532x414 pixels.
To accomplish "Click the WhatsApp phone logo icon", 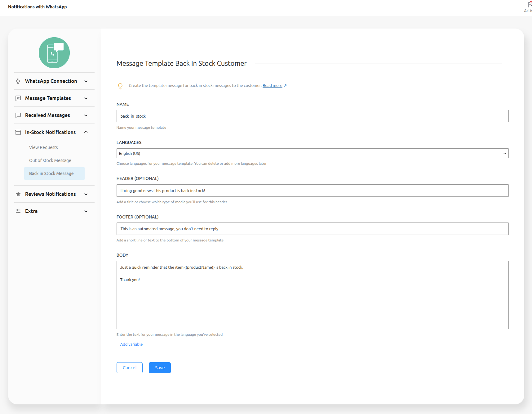I will point(54,53).
